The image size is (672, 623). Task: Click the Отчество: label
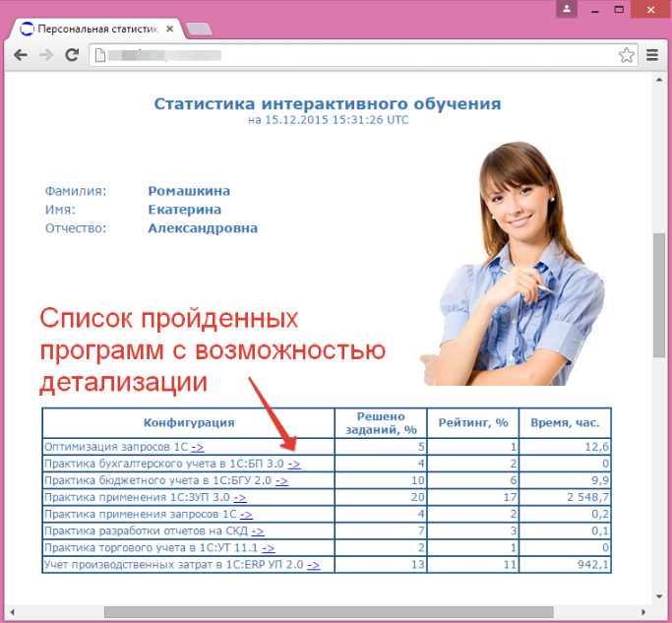click(76, 228)
